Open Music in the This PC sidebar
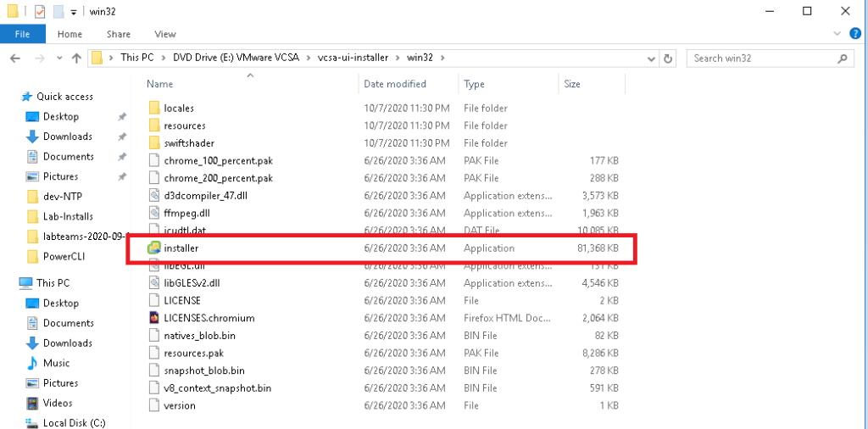The width and height of the screenshot is (868, 429). pyautogui.click(x=56, y=363)
